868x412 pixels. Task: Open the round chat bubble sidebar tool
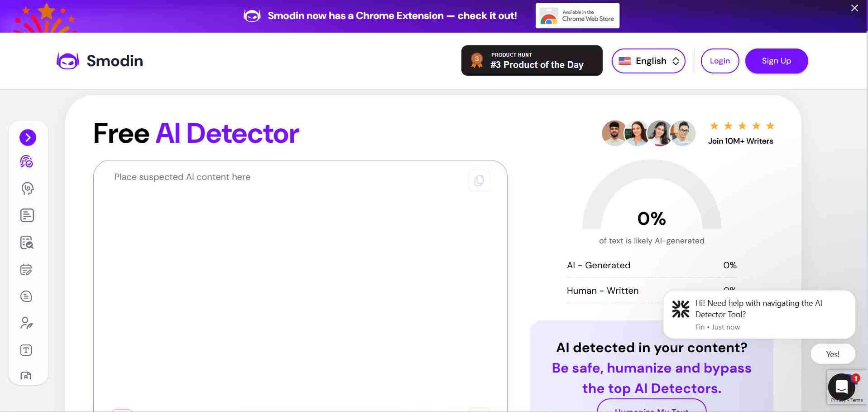(26, 296)
